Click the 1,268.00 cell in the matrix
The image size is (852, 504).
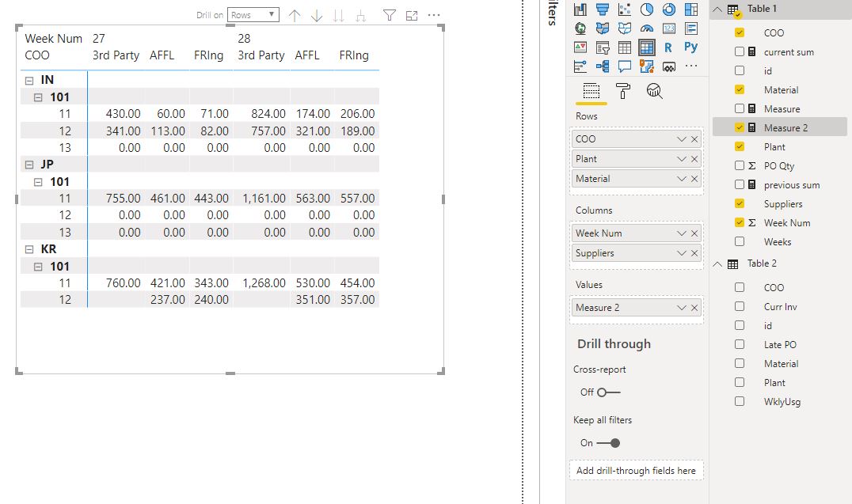pyautogui.click(x=264, y=283)
